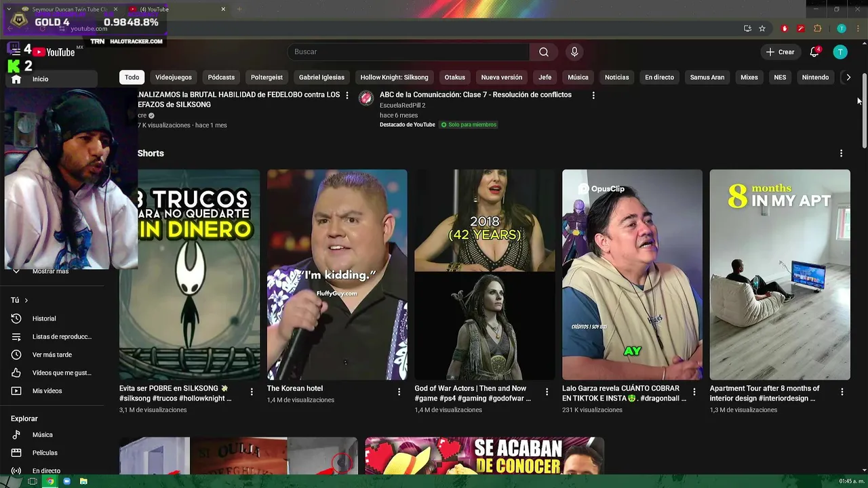Screen dimensions: 868x488
Task: Select the Hollow Knight: Silksong chip
Action: coord(395,77)
